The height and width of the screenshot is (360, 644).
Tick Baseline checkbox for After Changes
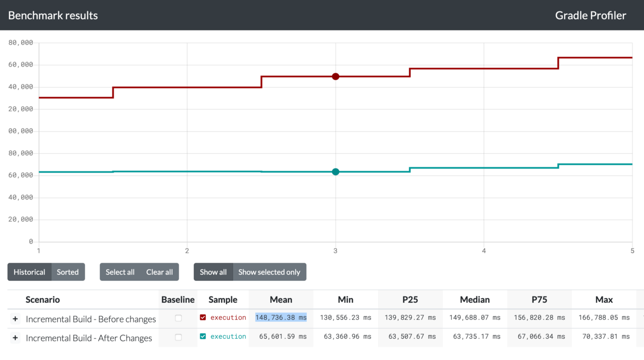178,337
